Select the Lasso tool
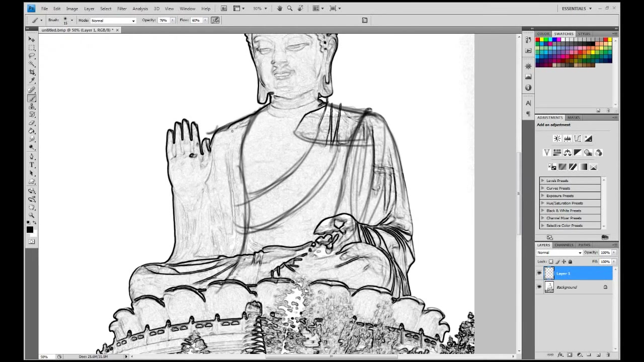 32,56
